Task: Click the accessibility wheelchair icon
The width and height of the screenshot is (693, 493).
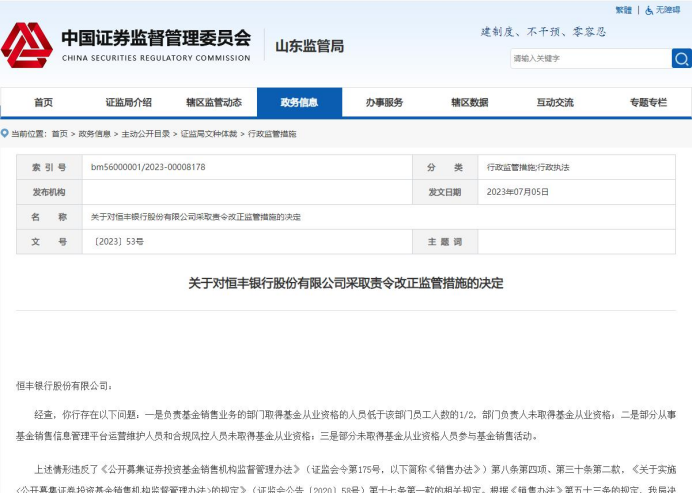Action: (649, 10)
